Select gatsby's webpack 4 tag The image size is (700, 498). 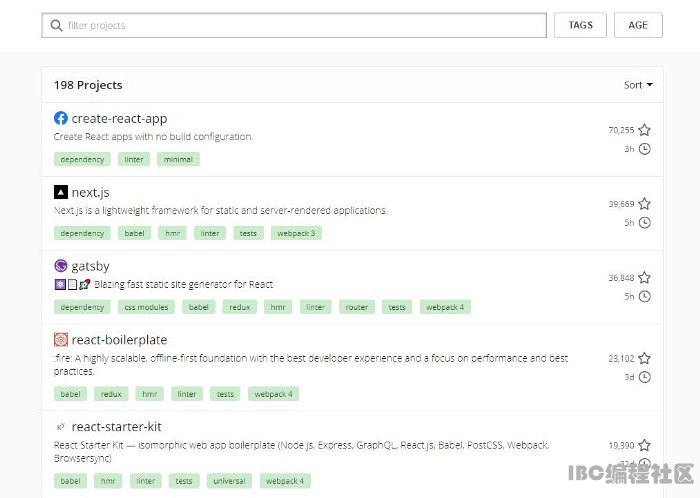point(445,307)
